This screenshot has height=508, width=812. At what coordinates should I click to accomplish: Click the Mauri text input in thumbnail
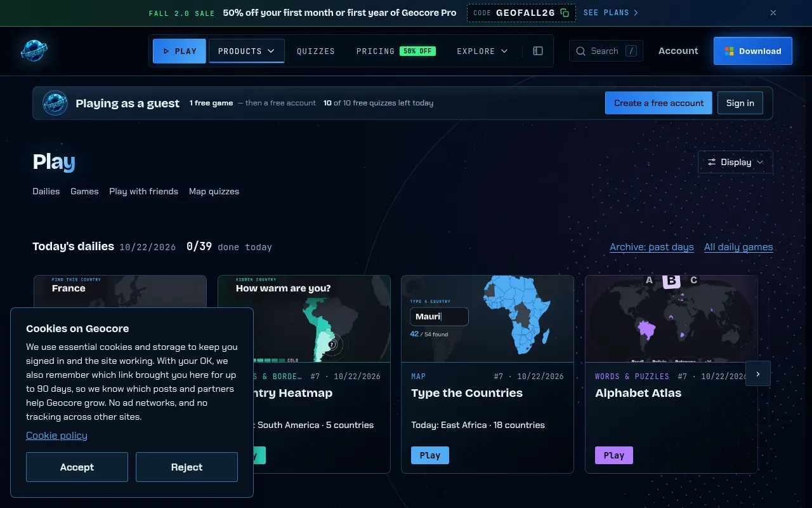click(439, 316)
